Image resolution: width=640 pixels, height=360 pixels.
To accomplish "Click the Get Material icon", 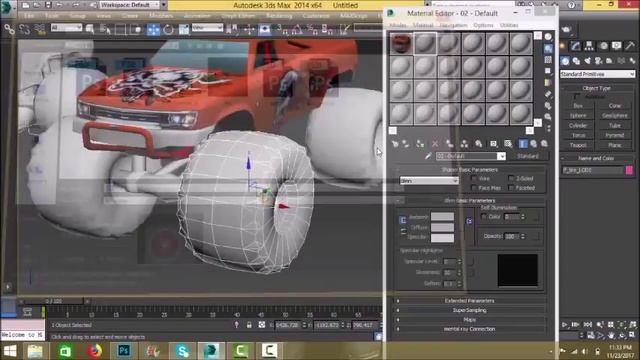I will [395, 144].
